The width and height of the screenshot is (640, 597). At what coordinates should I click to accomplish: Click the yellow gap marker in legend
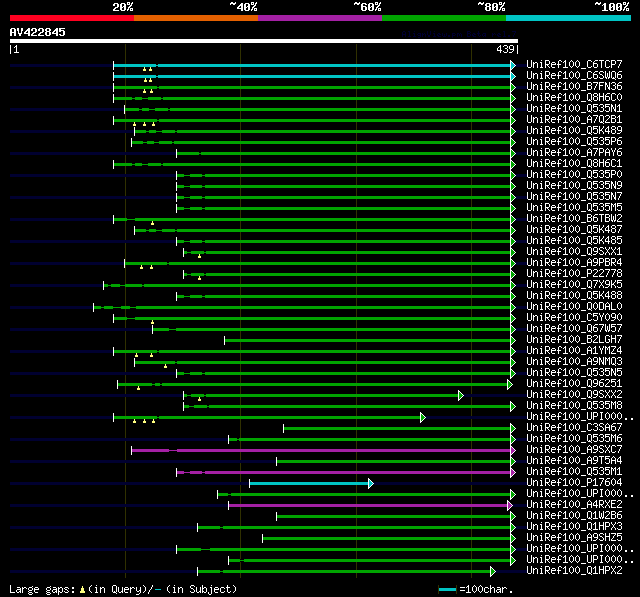pyautogui.click(x=82, y=590)
